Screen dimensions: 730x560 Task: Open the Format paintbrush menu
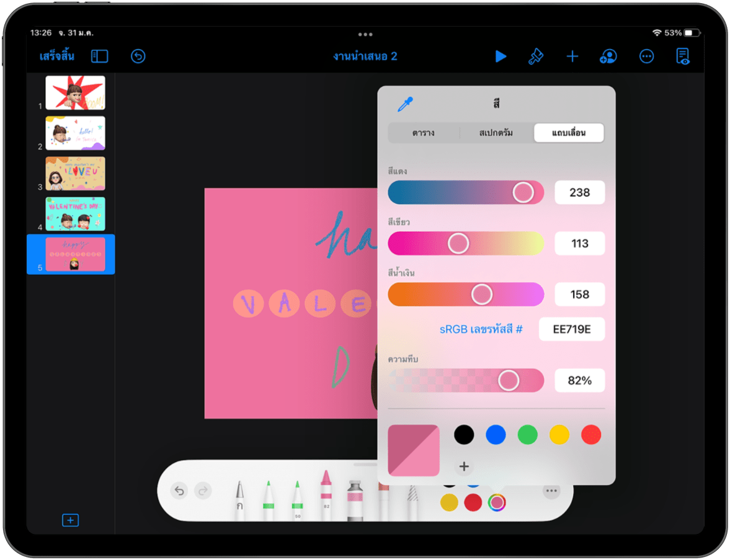coord(536,56)
